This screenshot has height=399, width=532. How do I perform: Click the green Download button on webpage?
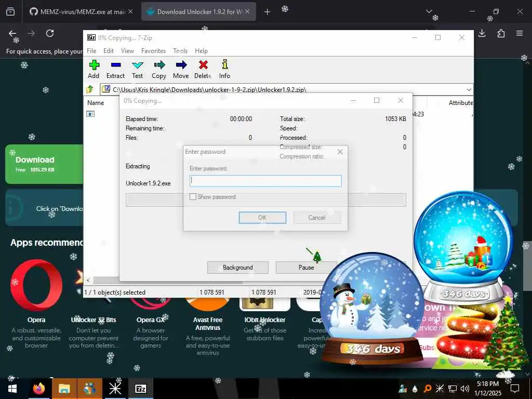44,164
